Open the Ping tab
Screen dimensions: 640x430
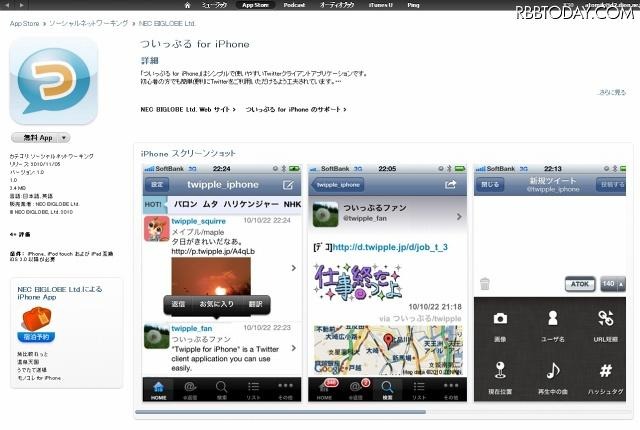413,5
